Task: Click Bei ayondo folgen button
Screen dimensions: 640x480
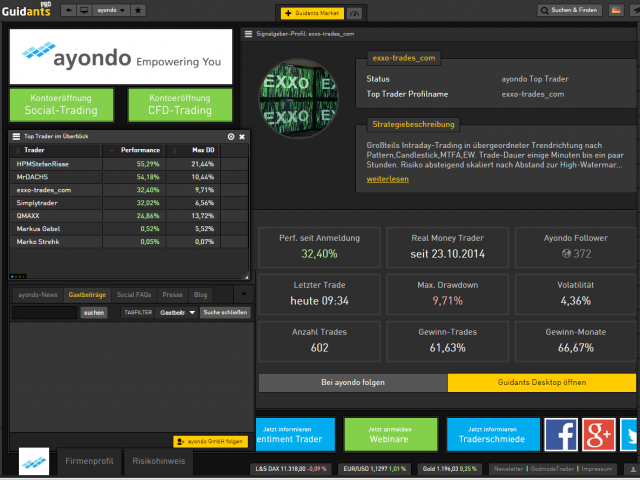Action: coord(353,383)
